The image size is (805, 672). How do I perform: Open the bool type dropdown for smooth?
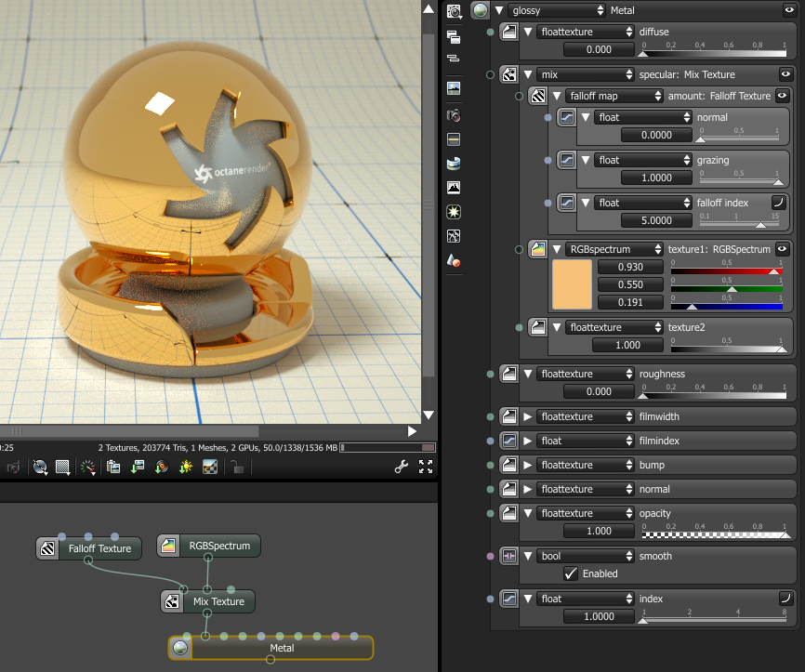click(586, 556)
